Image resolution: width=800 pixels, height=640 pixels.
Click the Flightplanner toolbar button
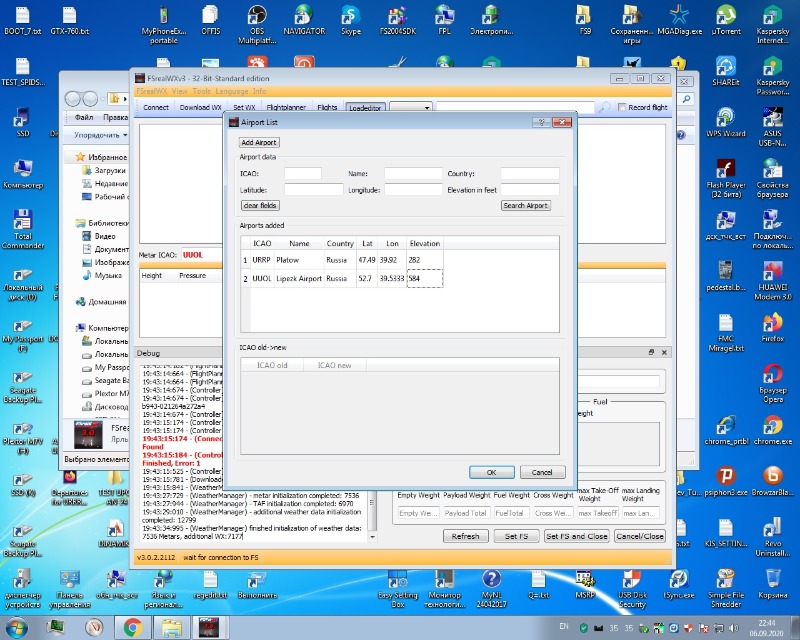click(x=286, y=107)
